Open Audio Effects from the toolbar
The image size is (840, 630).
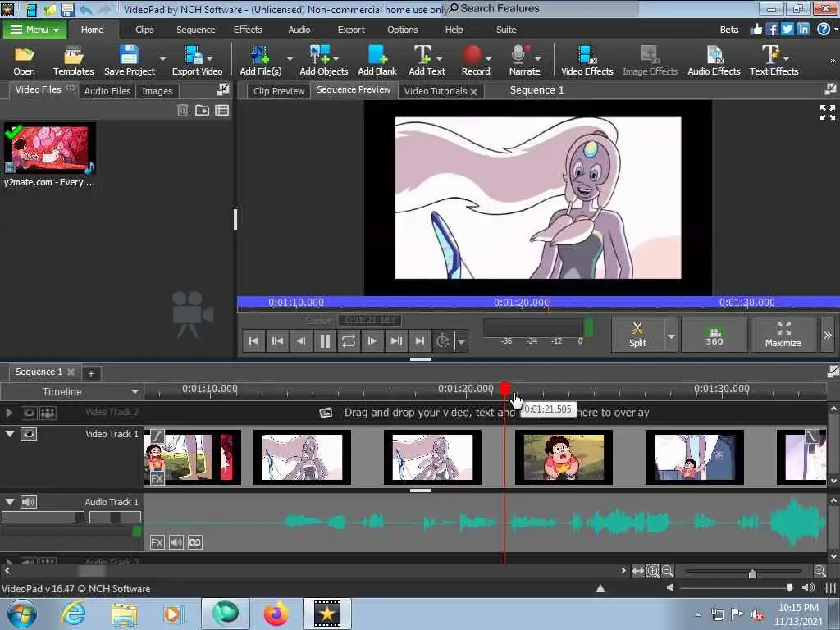click(x=714, y=61)
